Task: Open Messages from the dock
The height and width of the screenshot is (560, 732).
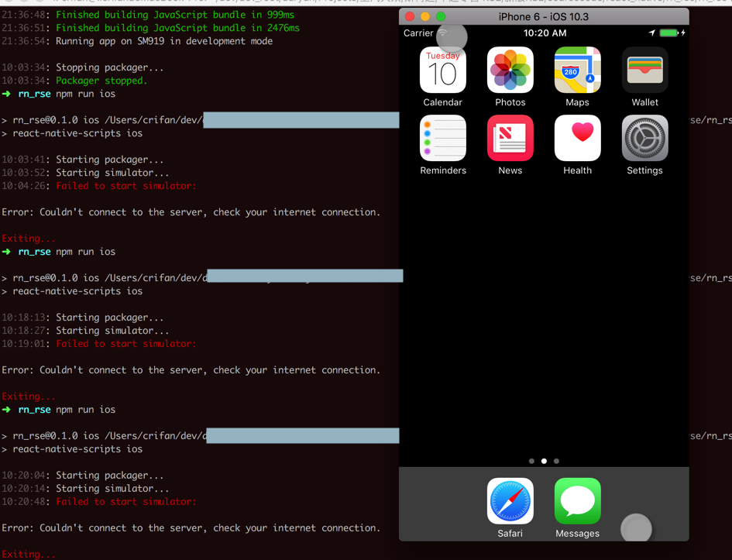Action: pos(578,501)
